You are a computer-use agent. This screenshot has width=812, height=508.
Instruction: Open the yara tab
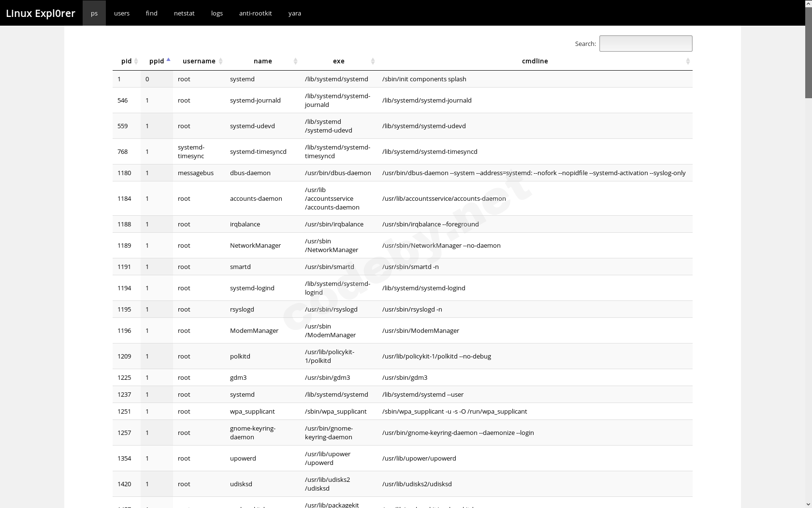(x=295, y=13)
